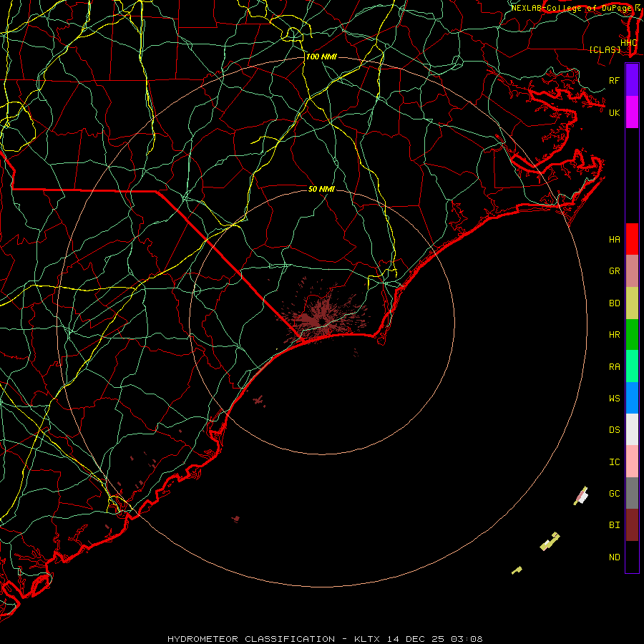644x644 pixels.
Task: Click the 14 DEC 25 date text
Action: click(x=416, y=639)
